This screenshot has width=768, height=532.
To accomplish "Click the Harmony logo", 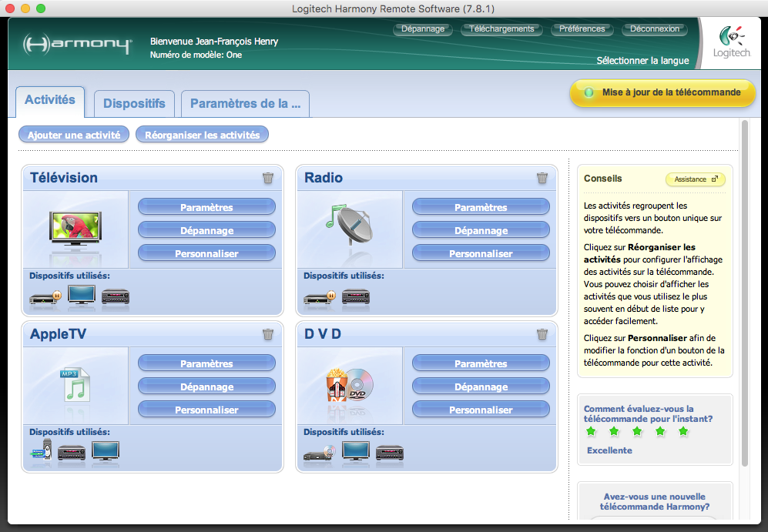I will (77, 44).
